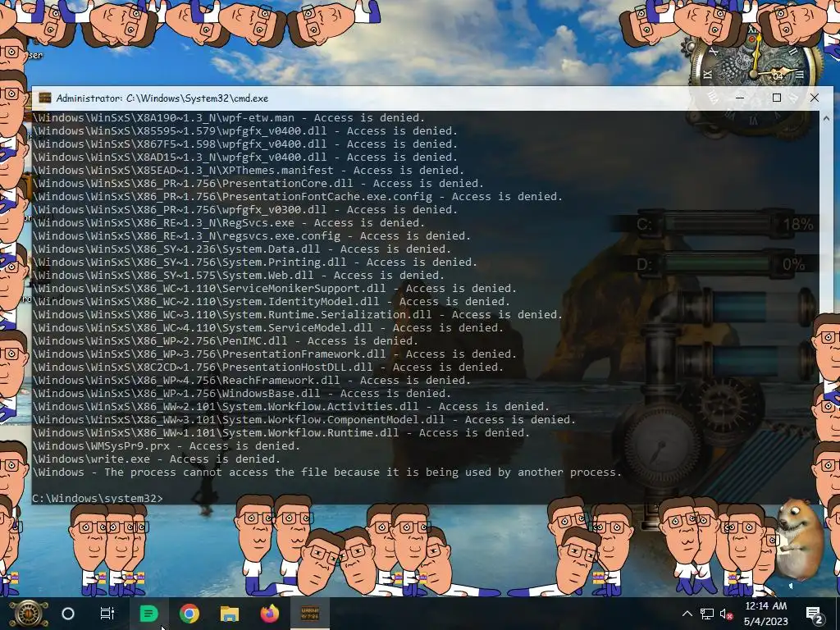Open the green chat-bubble app on taskbar
Screen dimensions: 840x630
[x=149, y=614]
